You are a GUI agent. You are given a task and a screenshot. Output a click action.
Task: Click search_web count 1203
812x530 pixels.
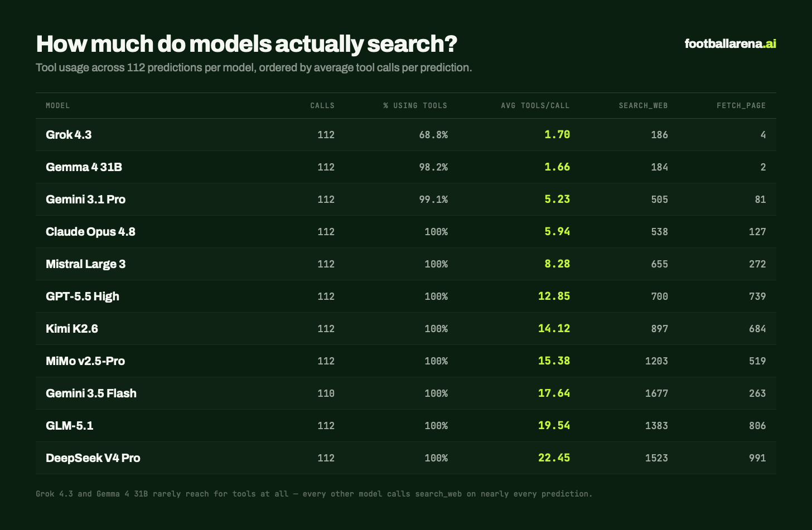pos(657,361)
